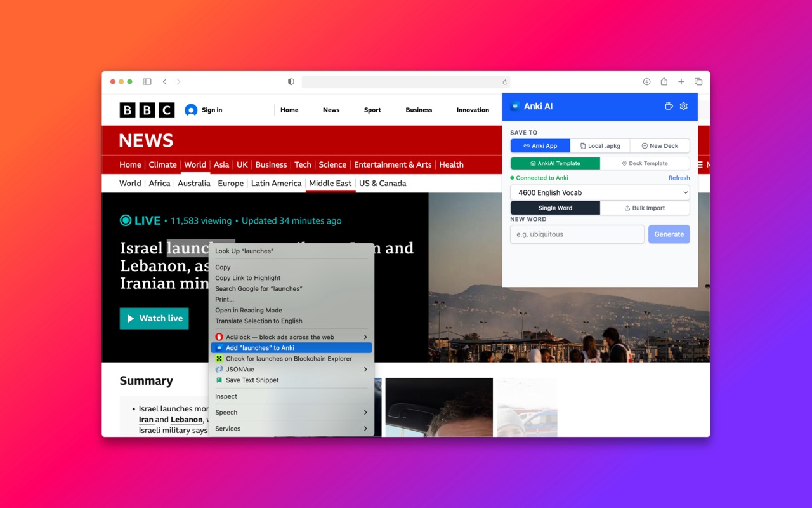Viewport: 812px width, 508px height.
Task: Click the New Word input field
Action: pos(577,234)
